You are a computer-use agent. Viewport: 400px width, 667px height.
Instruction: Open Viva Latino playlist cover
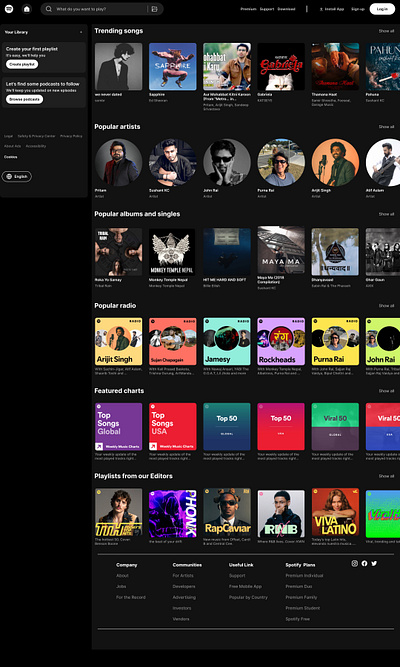tap(335, 512)
